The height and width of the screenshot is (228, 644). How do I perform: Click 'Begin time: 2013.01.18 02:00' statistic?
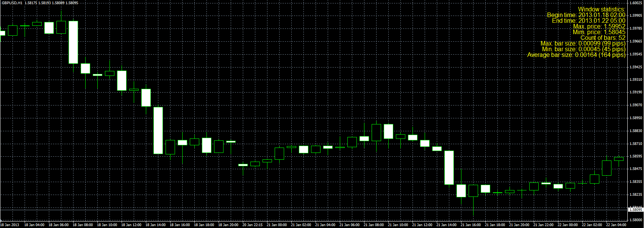[x=586, y=15]
